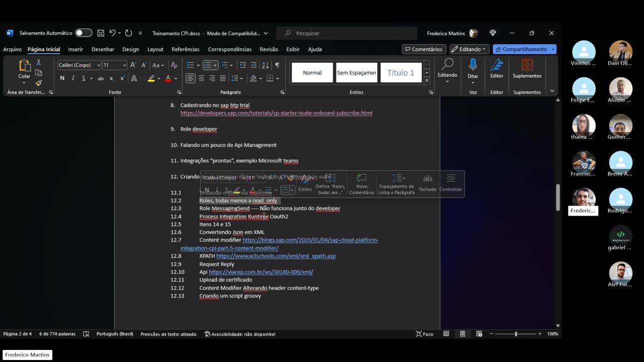Open the Editando mode dropdown
644x362 pixels.
[469, 49]
